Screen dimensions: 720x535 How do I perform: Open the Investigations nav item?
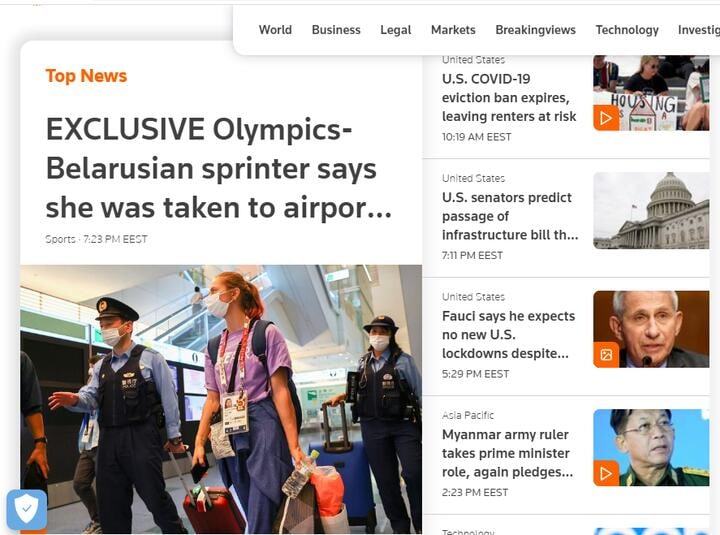click(698, 30)
